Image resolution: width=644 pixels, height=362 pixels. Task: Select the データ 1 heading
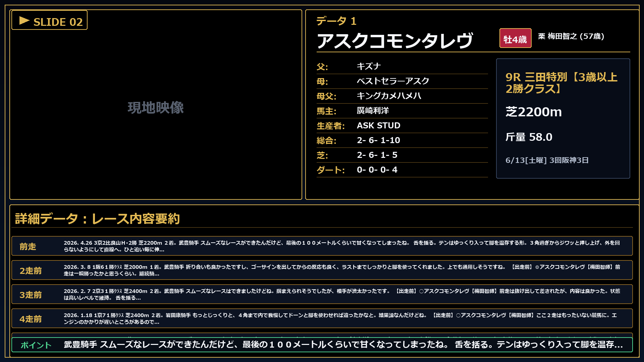[336, 21]
